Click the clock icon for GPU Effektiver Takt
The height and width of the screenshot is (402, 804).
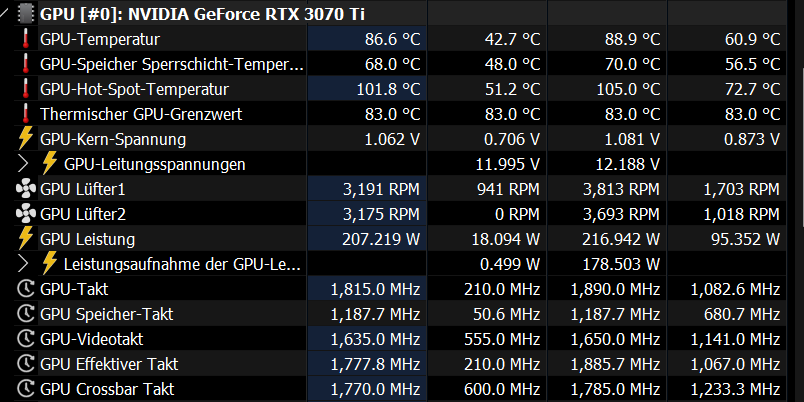pyautogui.click(x=26, y=364)
